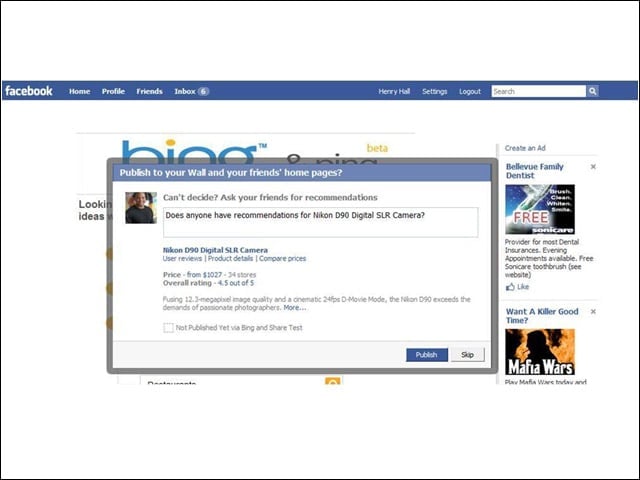
Task: Open the Product details link
Action: click(230, 258)
